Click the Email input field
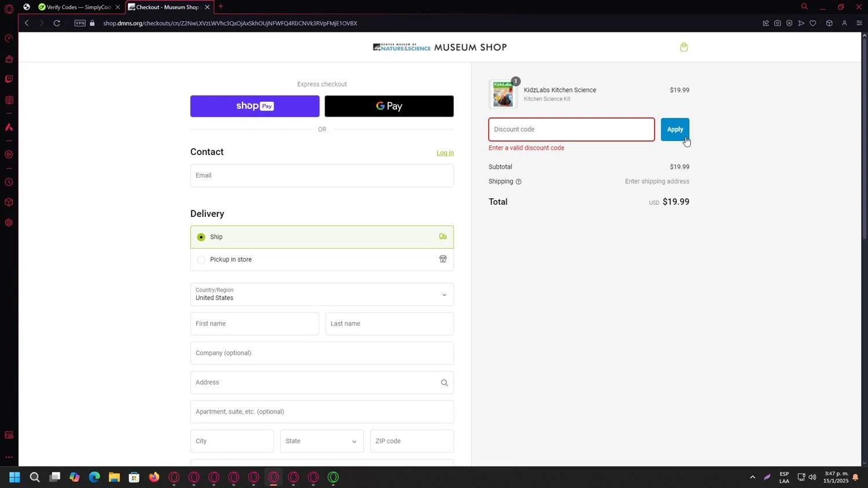Screen dimensions: 868x488 pos(322,175)
